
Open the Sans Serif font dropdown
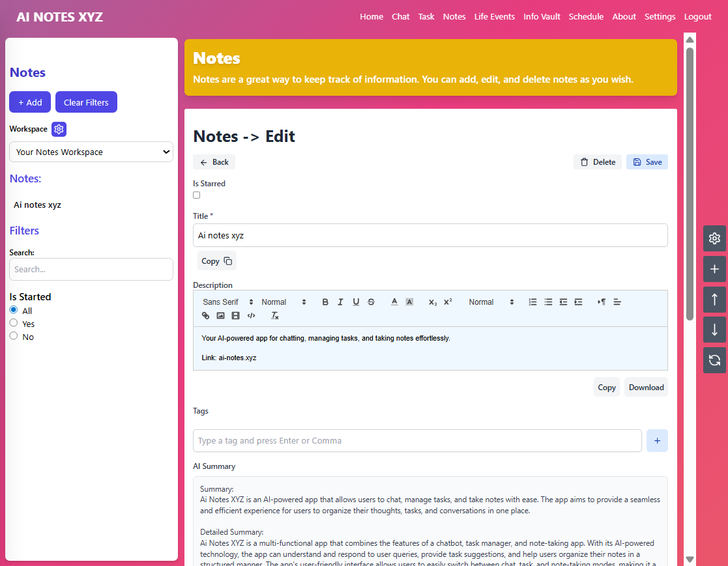pyautogui.click(x=227, y=302)
